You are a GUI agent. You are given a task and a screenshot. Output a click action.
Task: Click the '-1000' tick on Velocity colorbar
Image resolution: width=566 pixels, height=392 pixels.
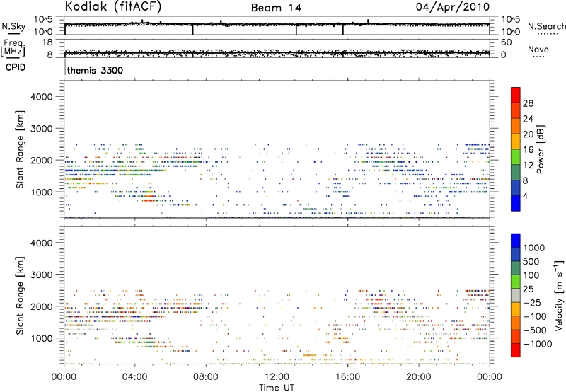click(x=538, y=344)
